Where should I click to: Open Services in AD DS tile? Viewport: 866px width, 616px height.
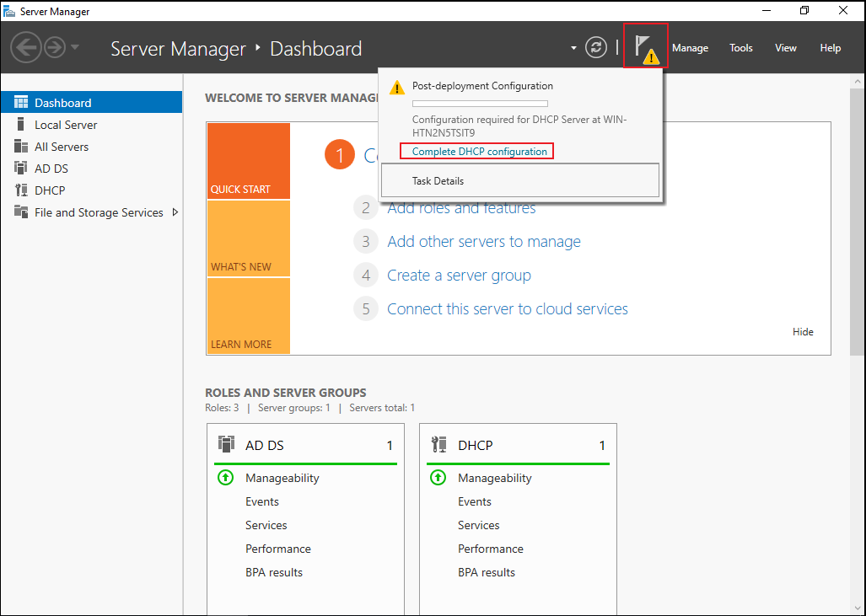coord(266,526)
